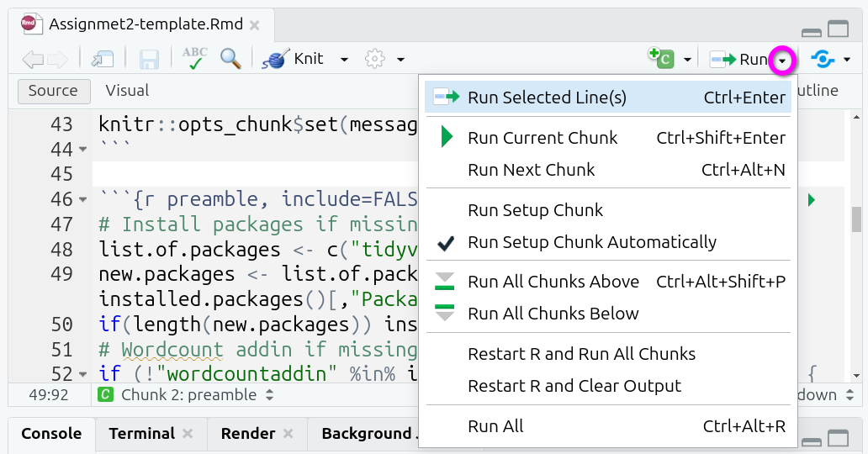Close the Assignmet2-template.Rmd tab
The image size is (868, 454).
(x=255, y=25)
